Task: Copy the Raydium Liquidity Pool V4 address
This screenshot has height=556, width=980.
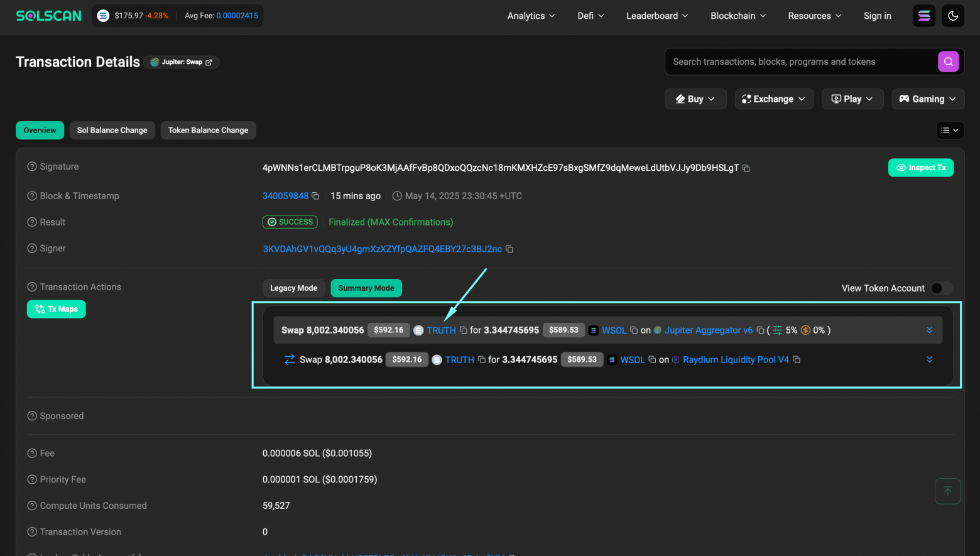Action: point(797,360)
